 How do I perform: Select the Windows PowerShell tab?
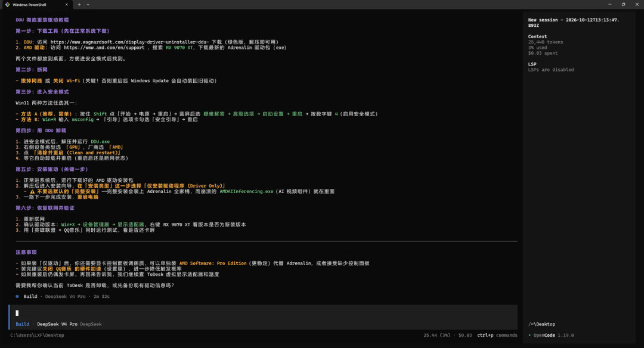click(x=36, y=5)
